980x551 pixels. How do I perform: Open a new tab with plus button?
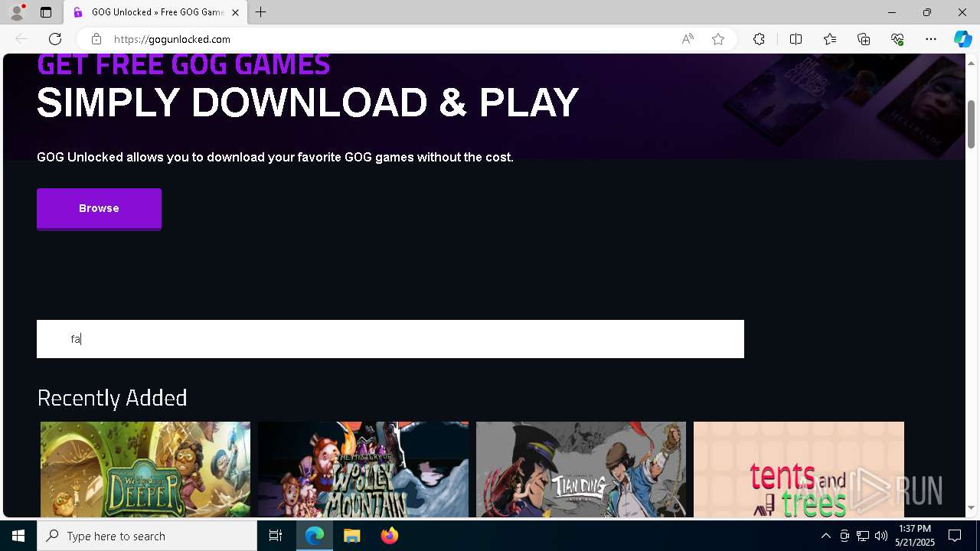(261, 12)
